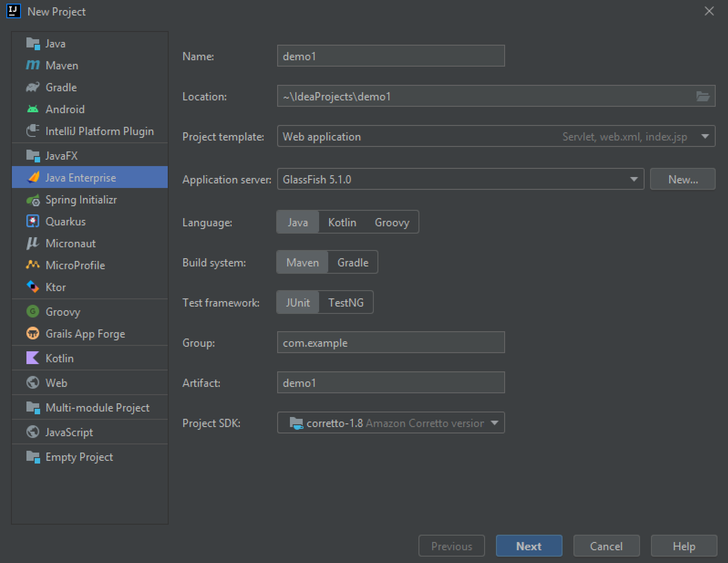Click the Empty Project folder icon
Screen dimensions: 728x563
click(x=33, y=457)
